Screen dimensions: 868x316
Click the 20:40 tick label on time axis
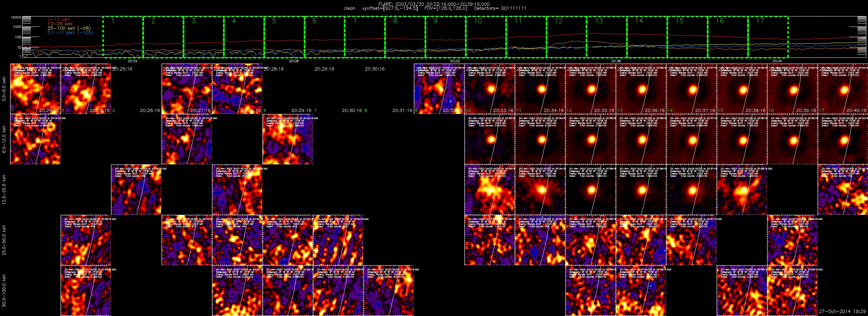(x=777, y=61)
